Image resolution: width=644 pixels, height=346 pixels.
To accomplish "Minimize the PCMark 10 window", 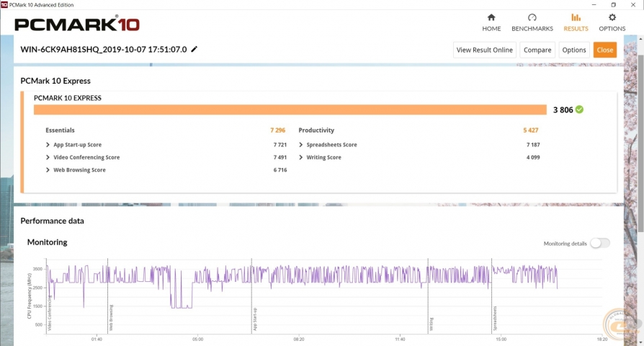I will (x=594, y=4).
